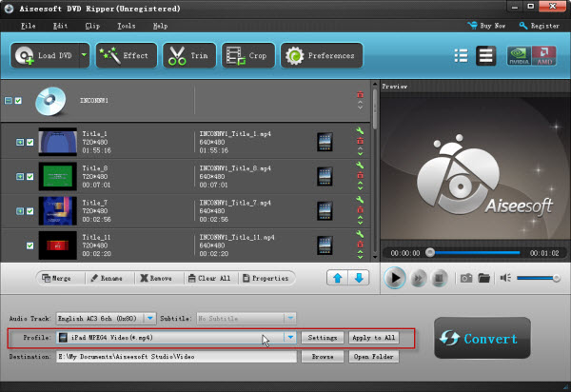Open the Effect editor

126,55
